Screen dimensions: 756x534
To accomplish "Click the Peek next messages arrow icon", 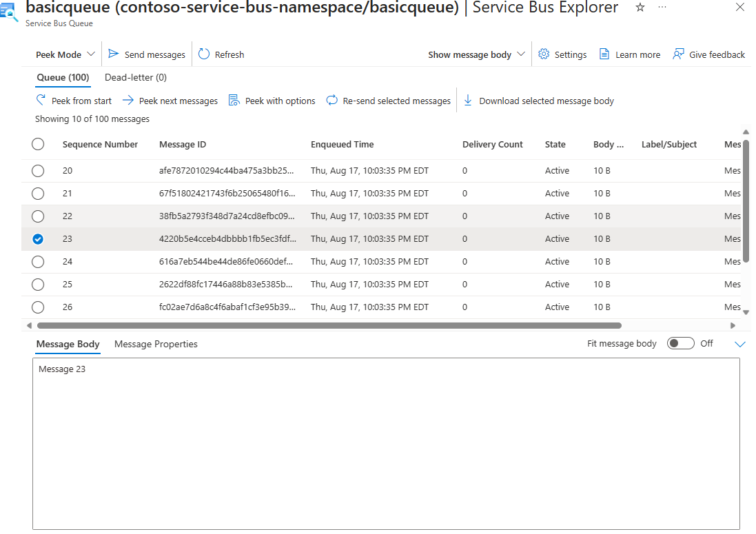I will click(x=127, y=100).
